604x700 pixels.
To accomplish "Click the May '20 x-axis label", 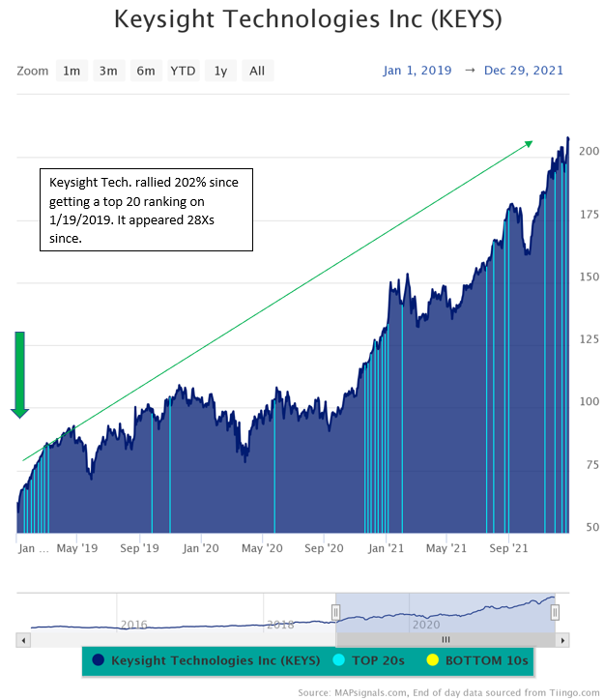I will [x=262, y=548].
